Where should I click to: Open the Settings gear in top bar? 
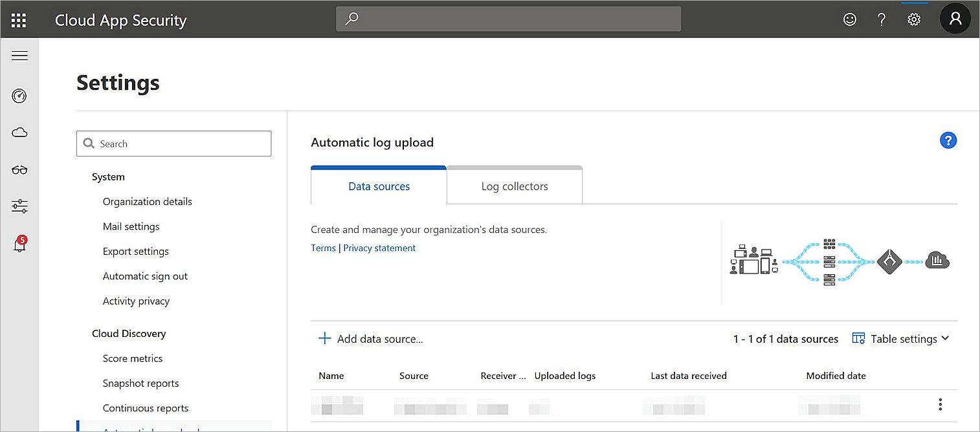tap(914, 19)
